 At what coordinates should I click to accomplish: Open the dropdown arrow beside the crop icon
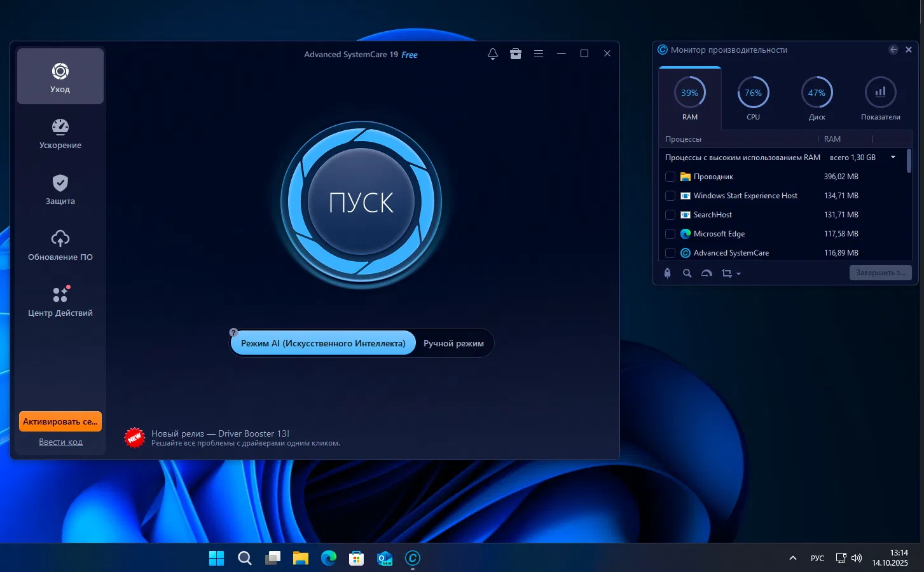pyautogui.click(x=738, y=274)
